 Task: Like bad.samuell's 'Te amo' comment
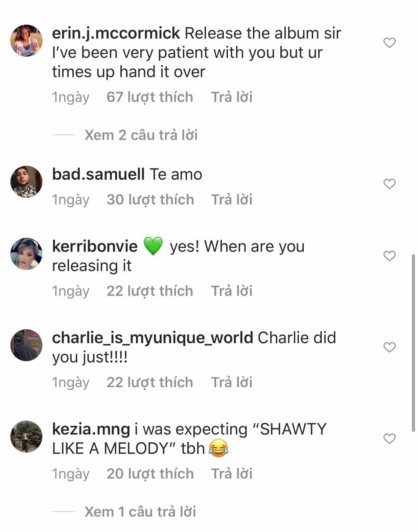(389, 184)
